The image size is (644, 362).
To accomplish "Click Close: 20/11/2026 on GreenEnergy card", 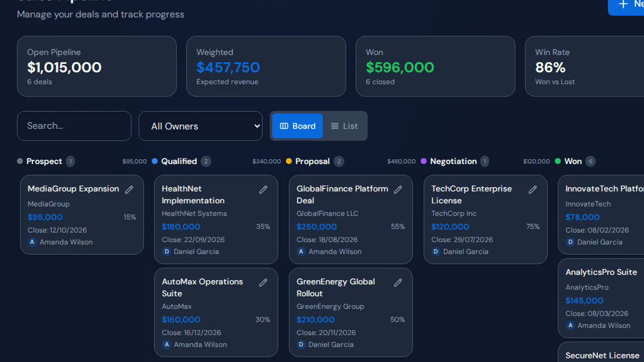I will (326, 333).
